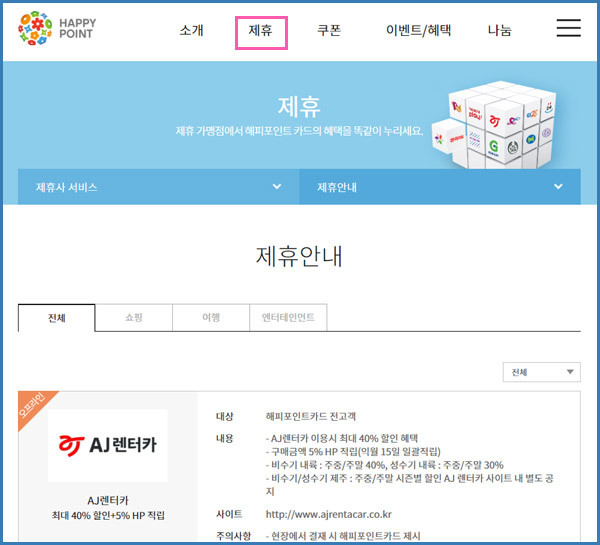Switch to the 여행 tab

pos(211,318)
